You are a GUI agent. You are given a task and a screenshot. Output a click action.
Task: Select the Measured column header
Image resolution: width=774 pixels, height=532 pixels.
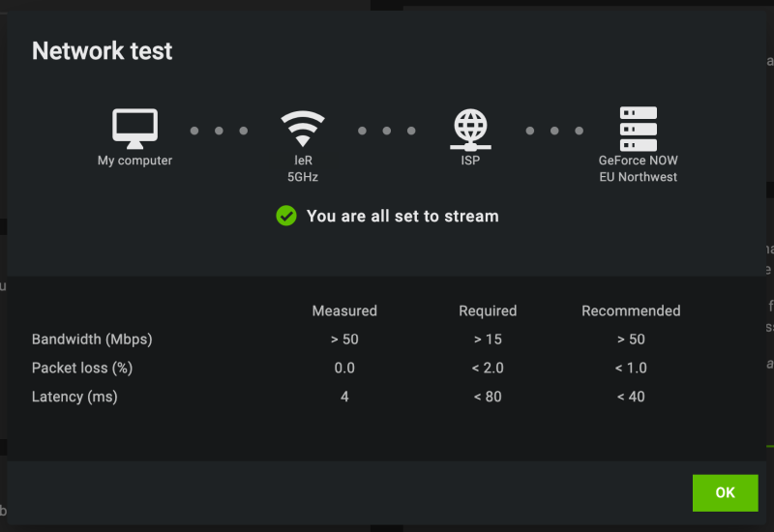344,310
